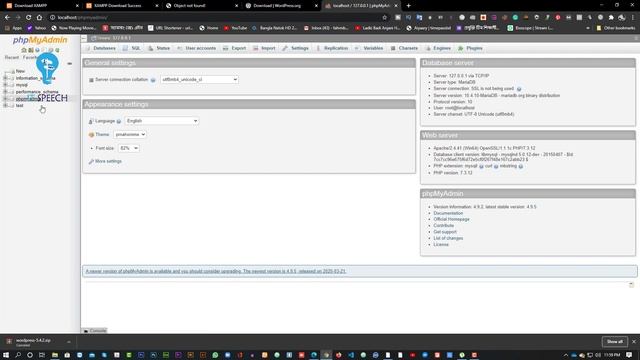Click the Show all downloads button

(x=615, y=342)
